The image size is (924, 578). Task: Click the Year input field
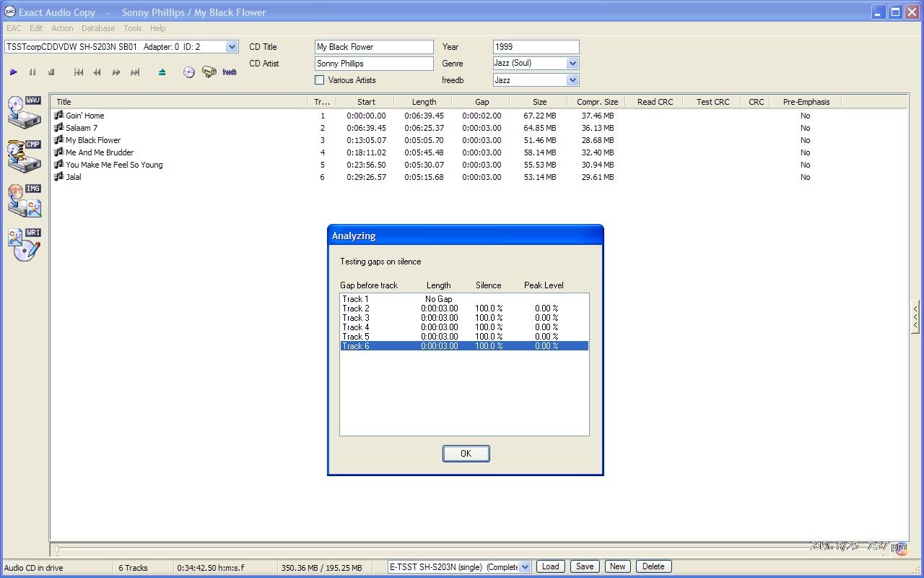(536, 47)
